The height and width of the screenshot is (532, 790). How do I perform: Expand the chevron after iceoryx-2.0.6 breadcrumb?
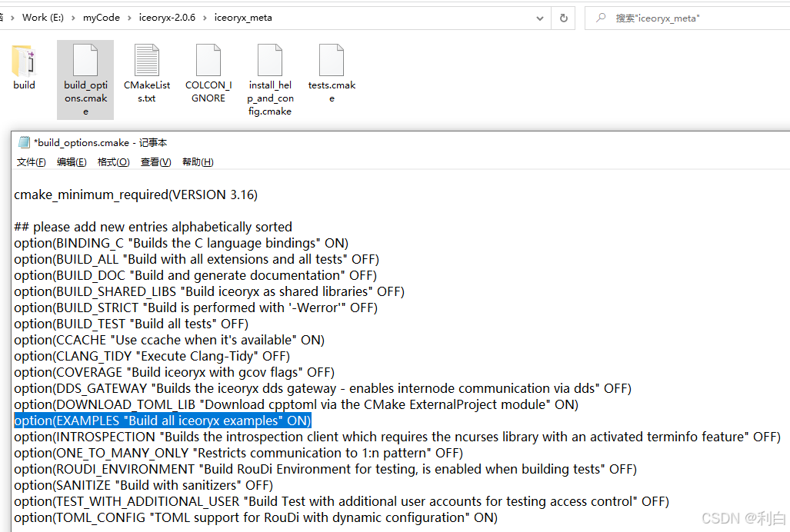[x=205, y=18]
